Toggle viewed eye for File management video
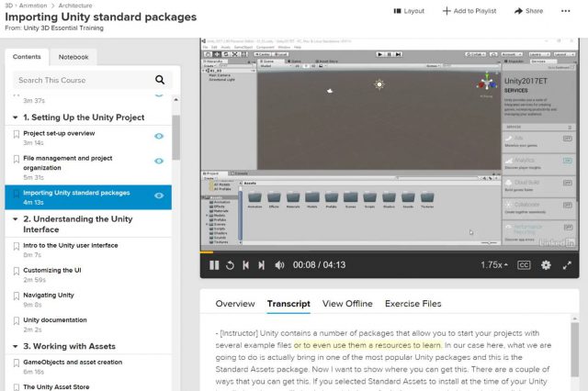This screenshot has height=391, width=588. (x=159, y=161)
